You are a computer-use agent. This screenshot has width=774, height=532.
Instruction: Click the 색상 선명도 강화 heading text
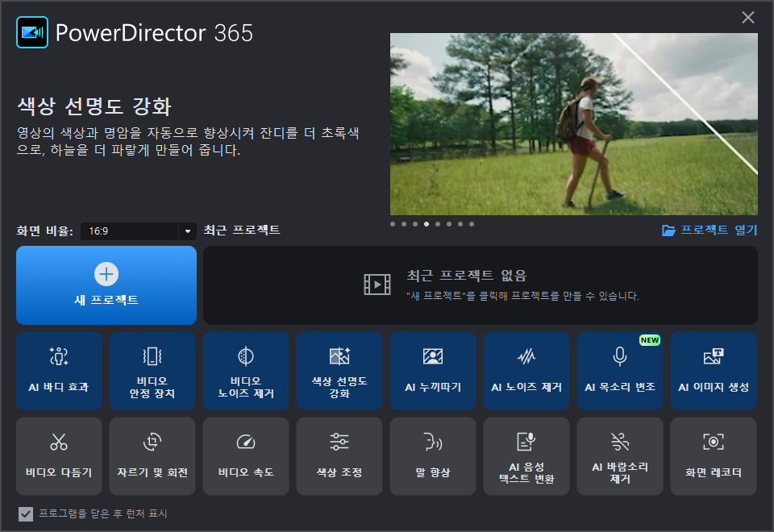pyautogui.click(x=94, y=106)
